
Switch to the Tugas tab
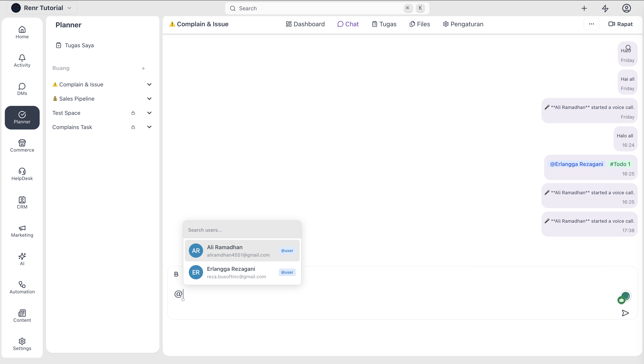384,24
